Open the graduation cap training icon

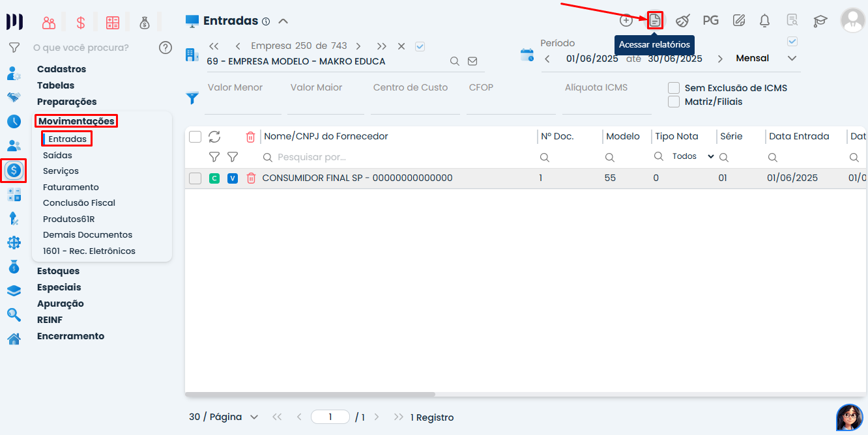click(x=820, y=21)
